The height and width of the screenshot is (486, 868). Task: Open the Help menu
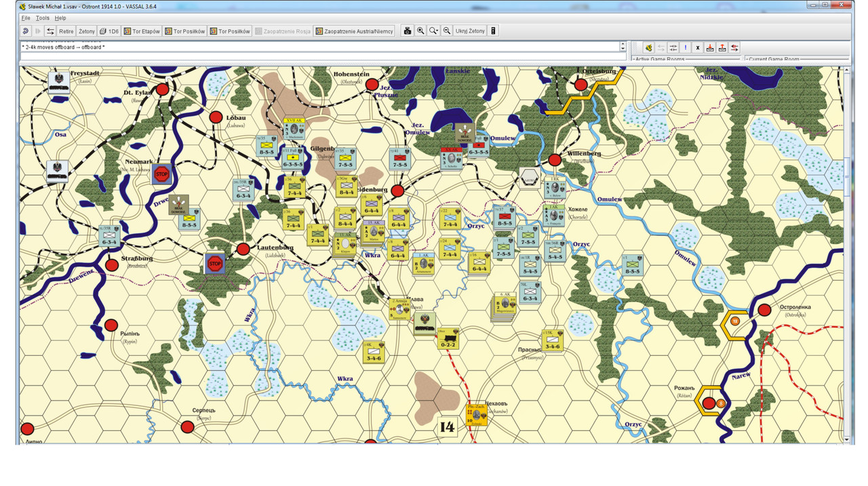coord(60,18)
